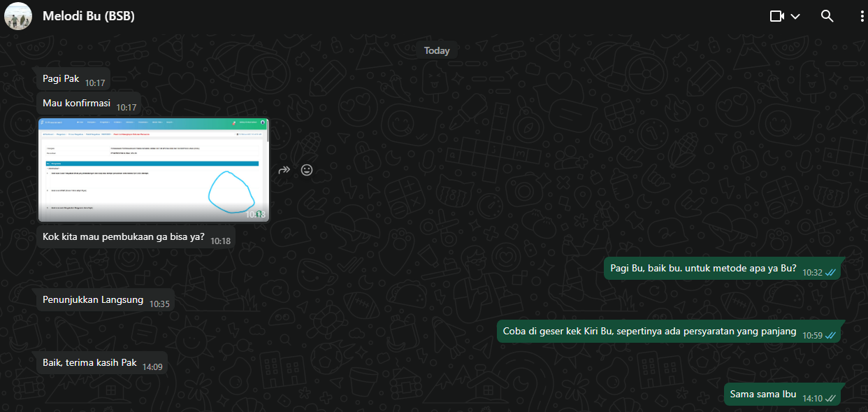Select message "Pagi Bu, baik bu. untuk metode apa ya Bu?"
Screen dimensions: 868x412
723,270
